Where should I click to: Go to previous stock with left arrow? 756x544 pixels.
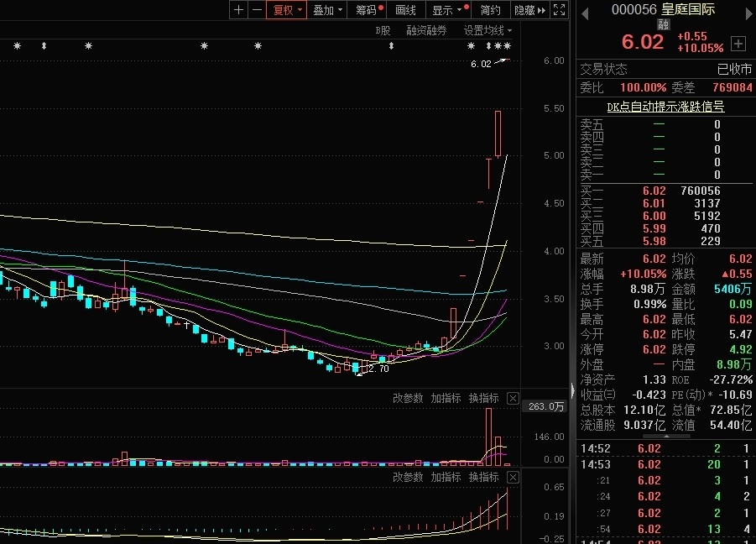click(x=585, y=14)
